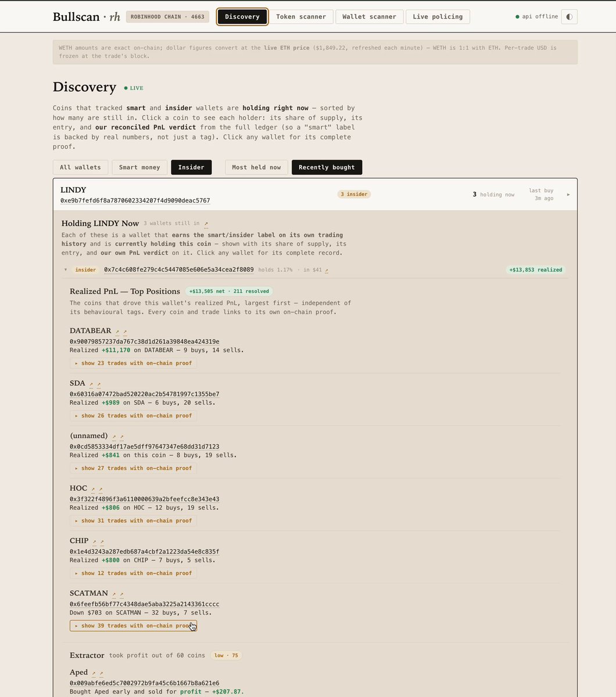The height and width of the screenshot is (697, 616).
Task: Open the first arrow link beside Aped
Action: [94, 673]
